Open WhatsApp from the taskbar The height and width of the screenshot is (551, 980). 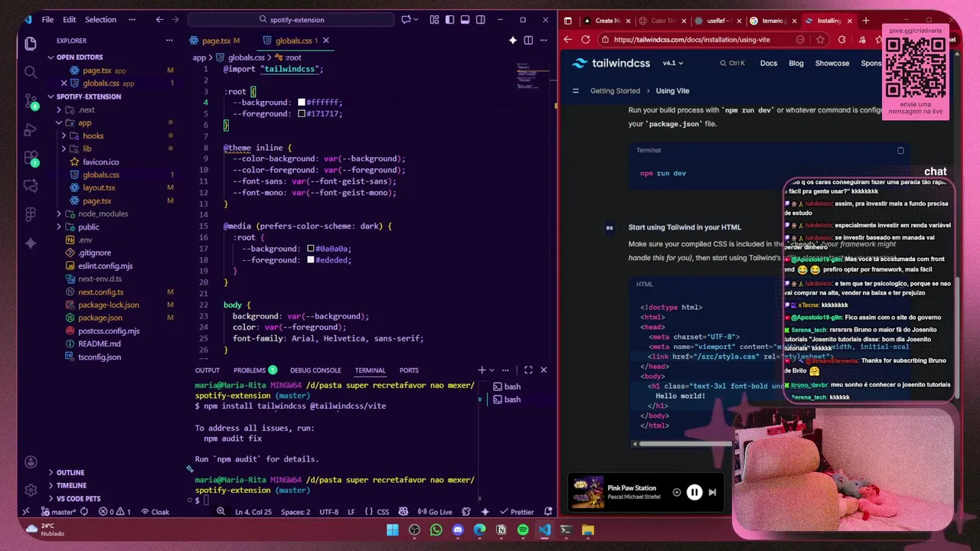(436, 530)
